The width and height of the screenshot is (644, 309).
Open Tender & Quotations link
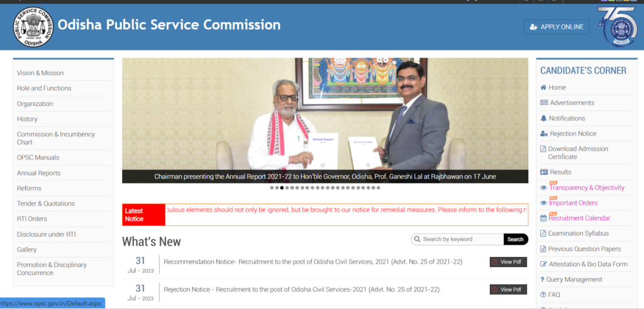pos(45,203)
